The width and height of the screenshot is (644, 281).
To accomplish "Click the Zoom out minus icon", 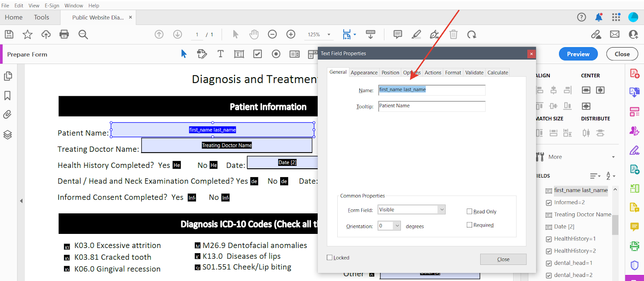I will (272, 35).
